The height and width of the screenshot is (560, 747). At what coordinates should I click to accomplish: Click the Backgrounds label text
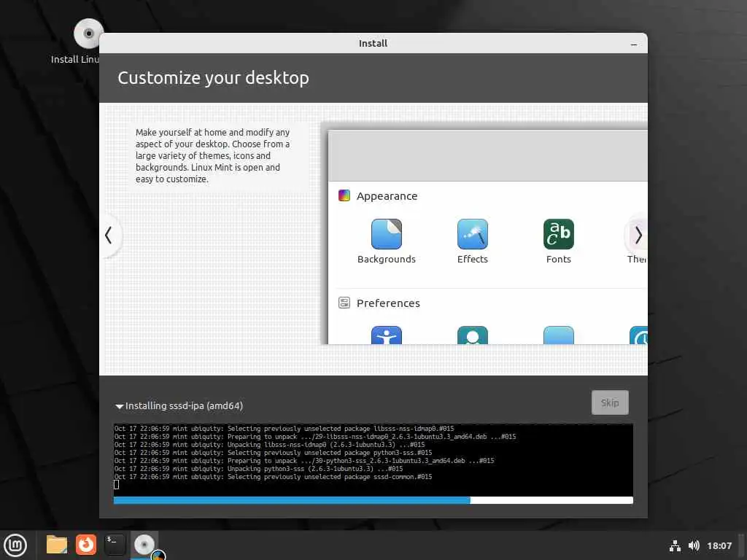click(387, 259)
